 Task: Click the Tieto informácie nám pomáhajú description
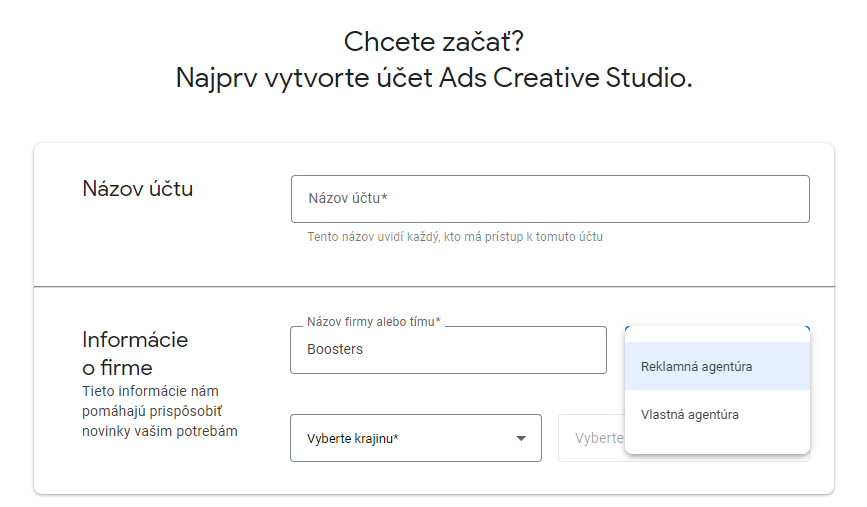[160, 411]
